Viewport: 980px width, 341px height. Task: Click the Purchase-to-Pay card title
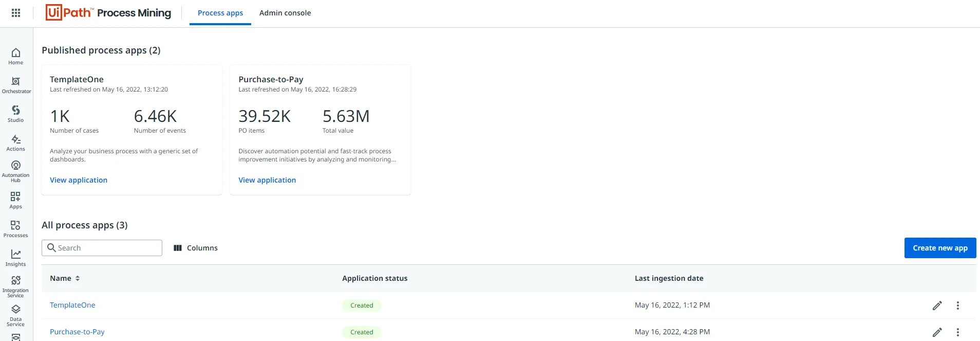pyautogui.click(x=271, y=79)
